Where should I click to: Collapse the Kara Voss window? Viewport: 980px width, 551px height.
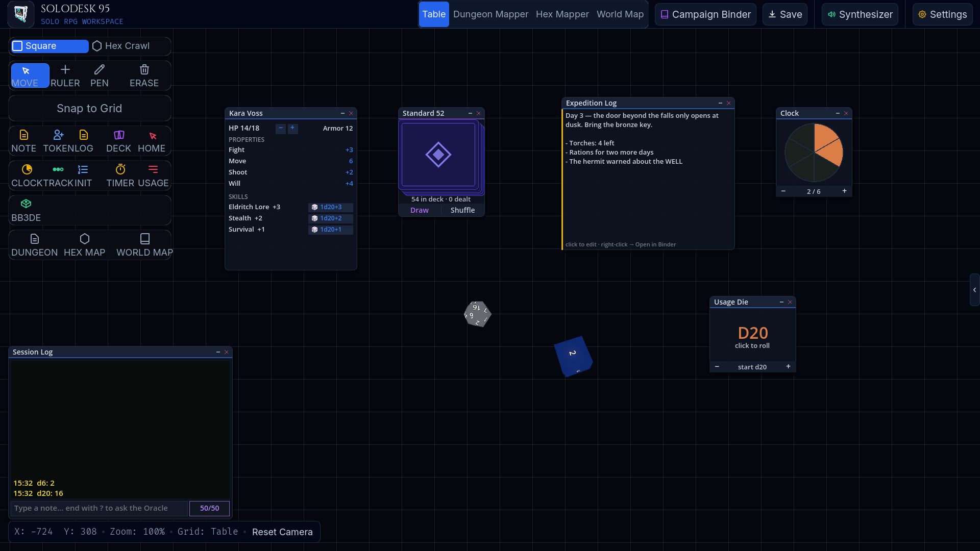pos(342,113)
